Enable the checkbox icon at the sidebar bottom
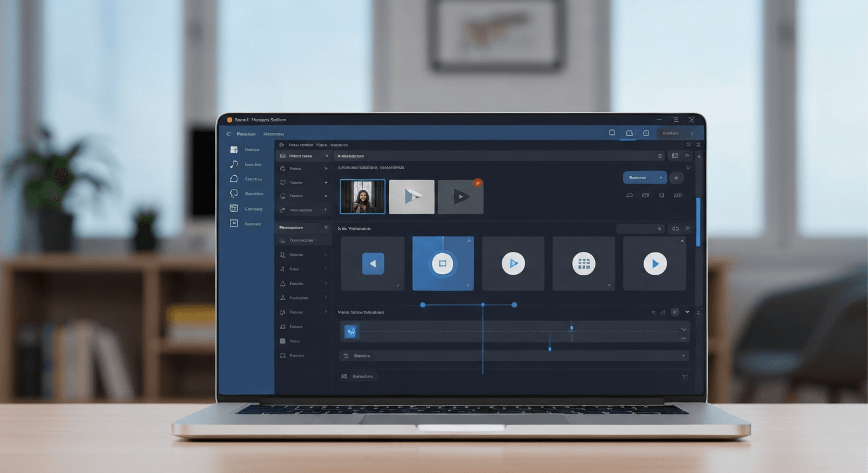Viewport: 868px width, 473px height. click(234, 223)
